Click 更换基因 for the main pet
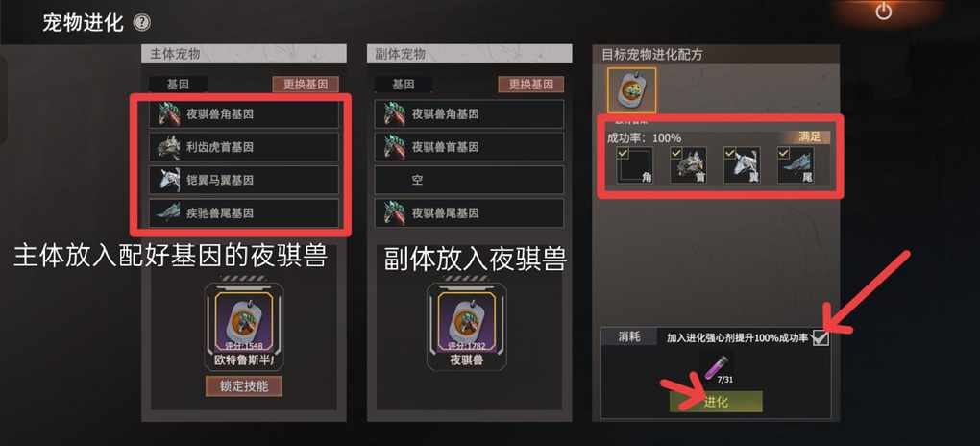This screenshot has height=446, width=980. click(x=305, y=85)
